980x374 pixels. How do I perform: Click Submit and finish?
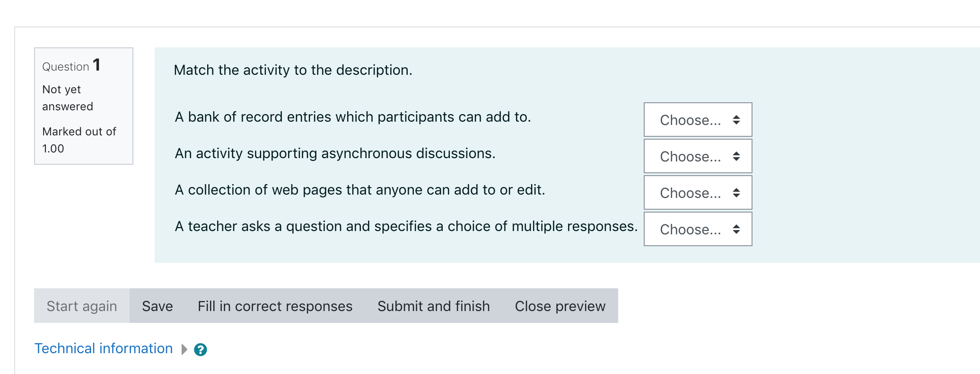click(434, 306)
